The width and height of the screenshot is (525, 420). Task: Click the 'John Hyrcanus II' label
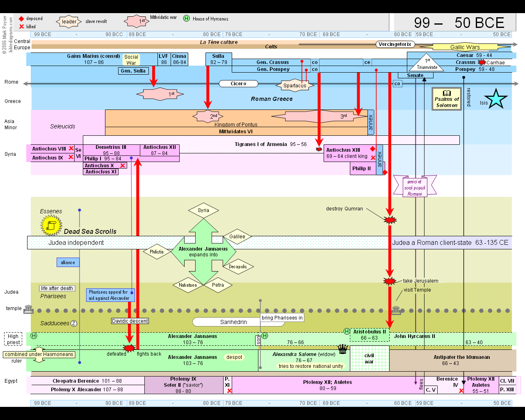click(414, 336)
